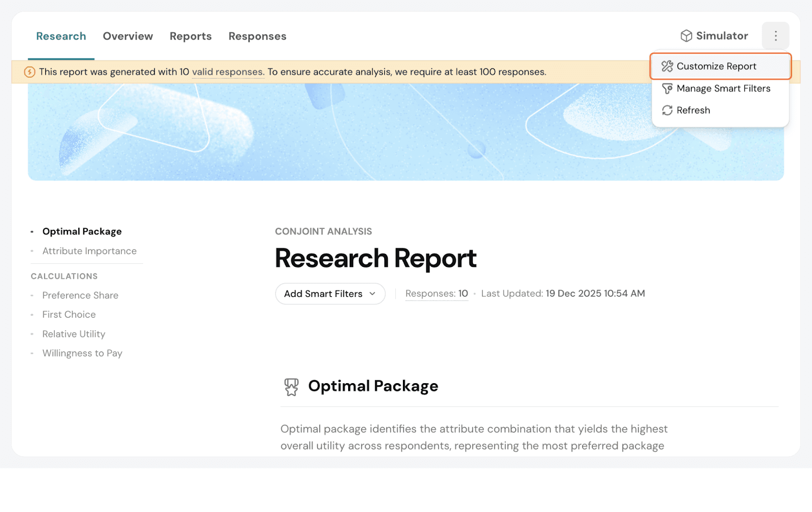Go to Willingness to Pay section
The width and height of the screenshot is (812, 512).
click(82, 353)
